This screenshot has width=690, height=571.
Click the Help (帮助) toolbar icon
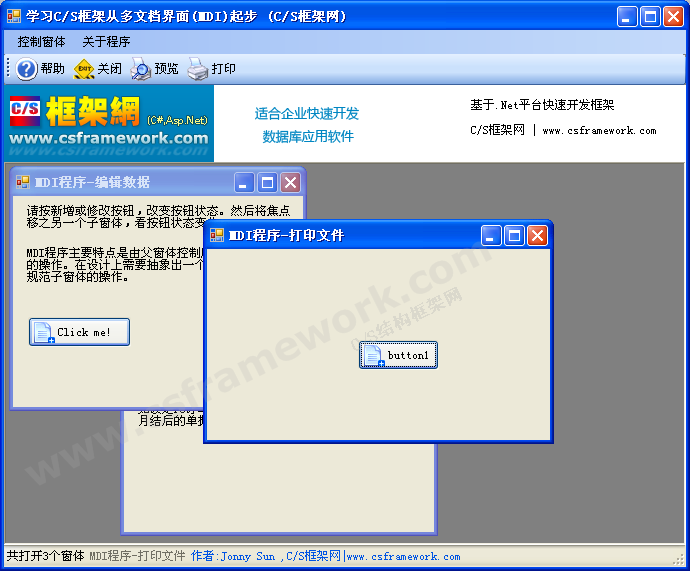pos(27,69)
